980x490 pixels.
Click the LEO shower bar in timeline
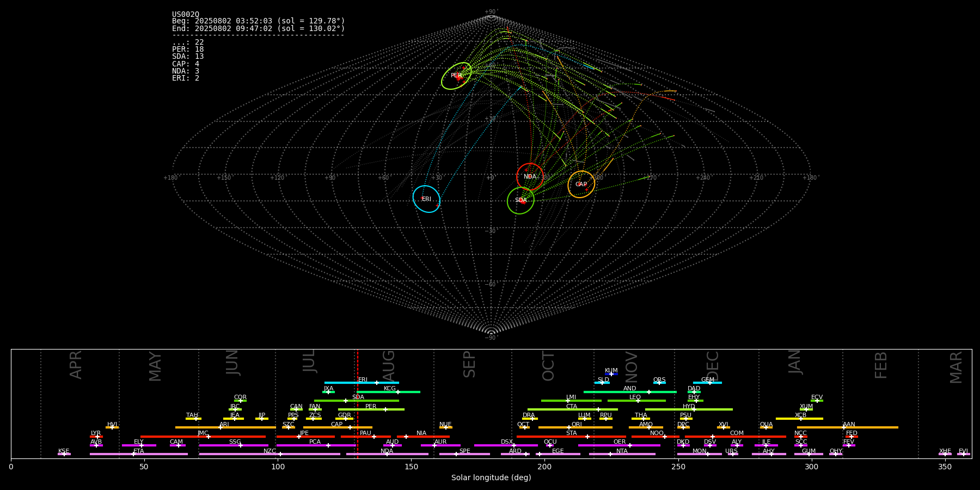point(636,401)
